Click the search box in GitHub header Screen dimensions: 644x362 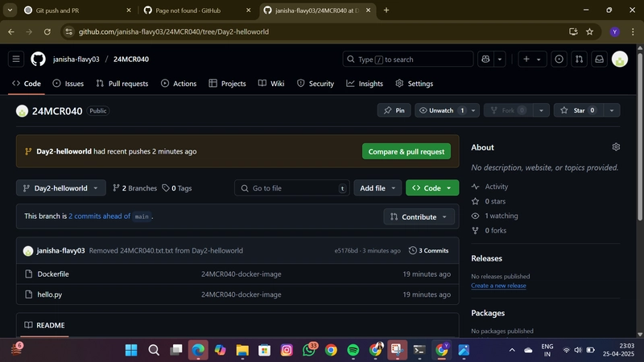[x=408, y=59]
